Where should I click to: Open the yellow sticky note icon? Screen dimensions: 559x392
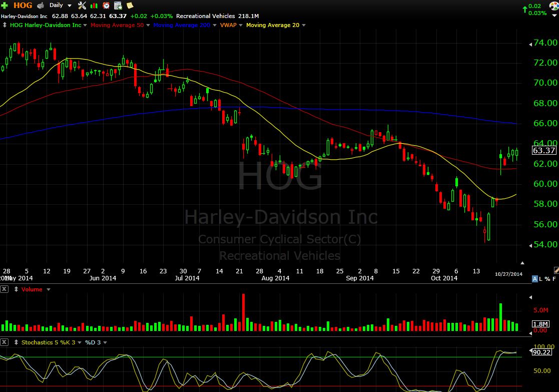pyautogui.click(x=130, y=6)
